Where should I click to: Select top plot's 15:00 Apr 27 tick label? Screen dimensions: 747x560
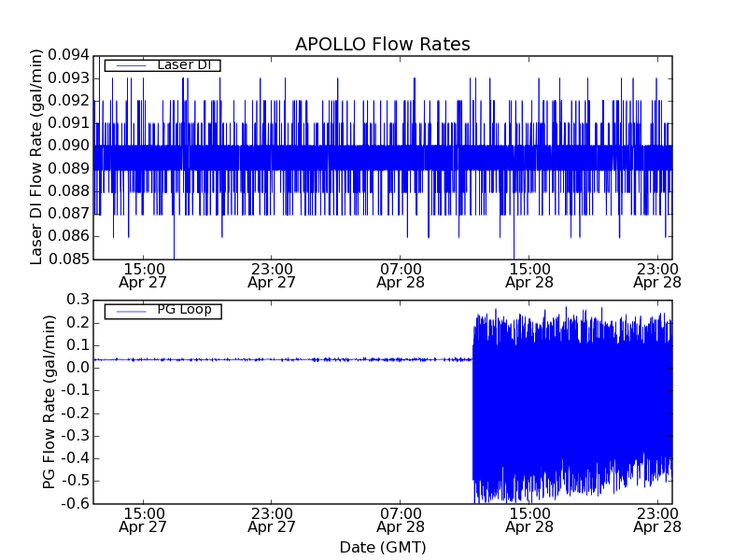tap(143, 273)
